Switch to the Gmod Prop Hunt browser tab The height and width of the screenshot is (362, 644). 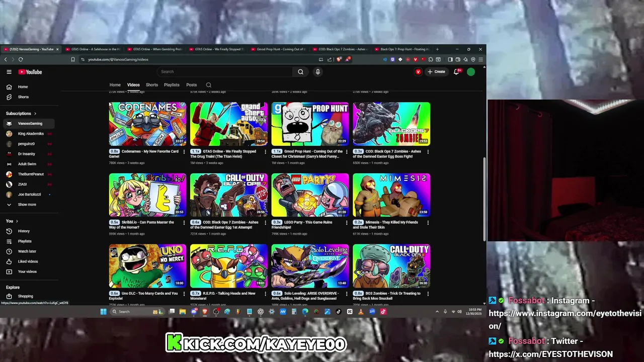coord(278,49)
